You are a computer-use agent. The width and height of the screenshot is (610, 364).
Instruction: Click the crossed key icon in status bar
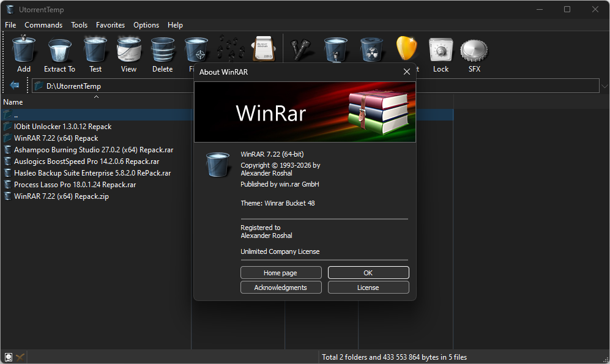click(20, 357)
